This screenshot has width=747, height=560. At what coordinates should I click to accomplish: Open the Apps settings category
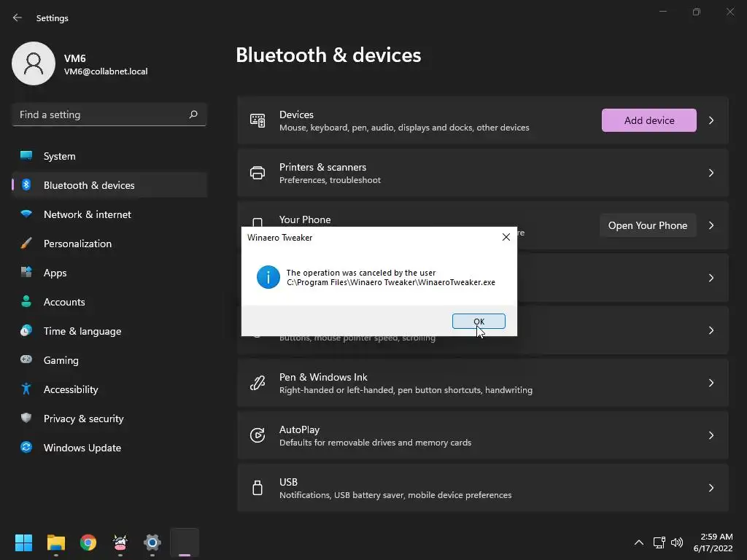pos(109,273)
